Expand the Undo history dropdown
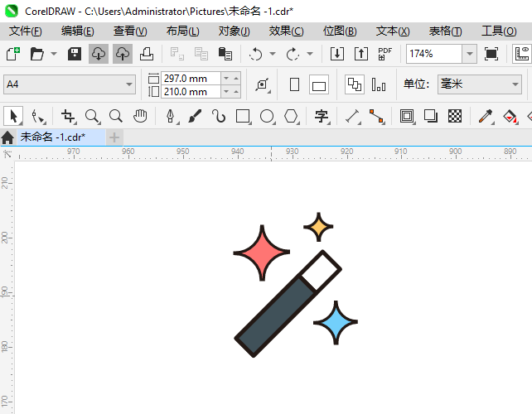 (273, 54)
